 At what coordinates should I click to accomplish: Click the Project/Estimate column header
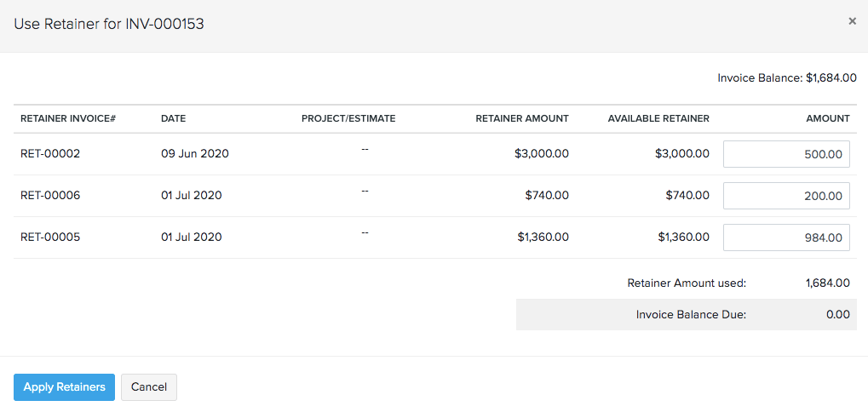point(348,118)
